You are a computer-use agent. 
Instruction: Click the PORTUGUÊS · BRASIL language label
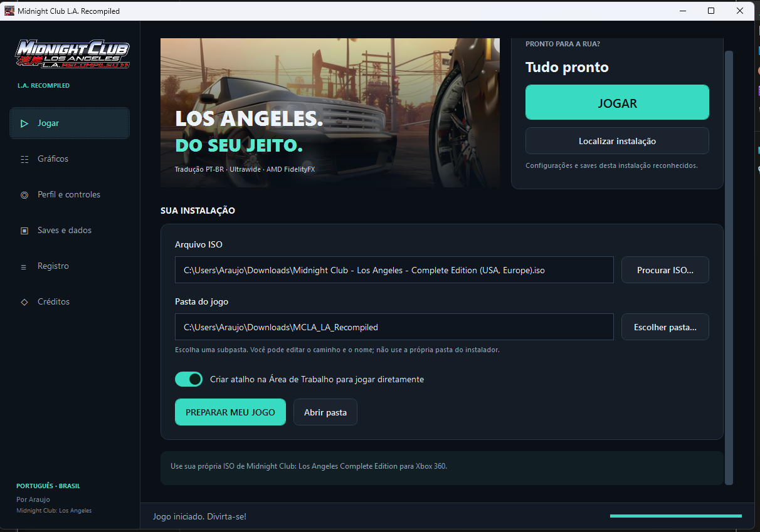click(x=48, y=486)
